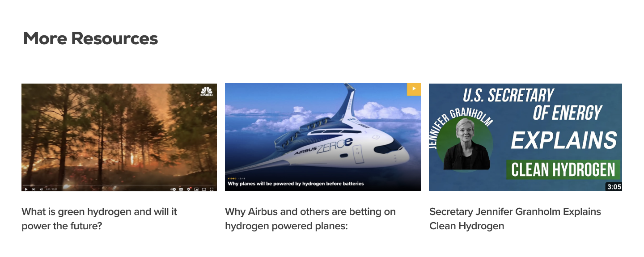Viewport: 644px width, 257px height.
Task: Toggle closed captions CC icon
Action: tap(181, 189)
